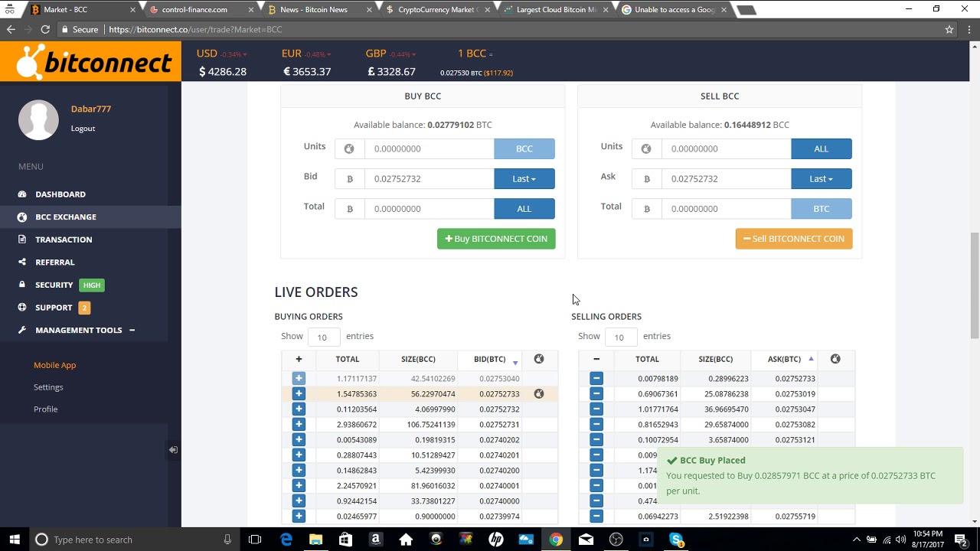Click the Buy BITCONNECT COIN button

point(496,239)
